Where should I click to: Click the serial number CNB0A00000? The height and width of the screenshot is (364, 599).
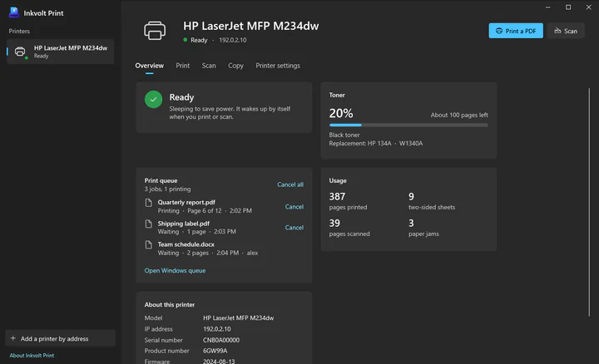point(221,340)
